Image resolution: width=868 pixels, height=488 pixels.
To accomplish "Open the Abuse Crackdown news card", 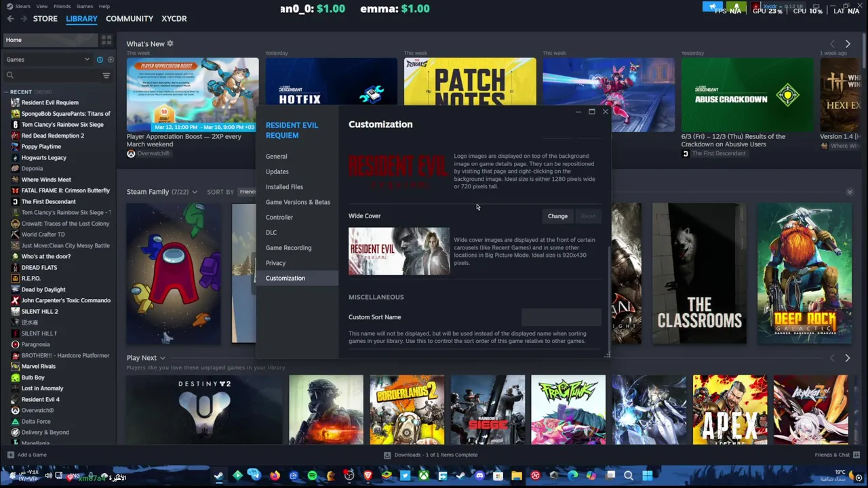I will pos(747,95).
